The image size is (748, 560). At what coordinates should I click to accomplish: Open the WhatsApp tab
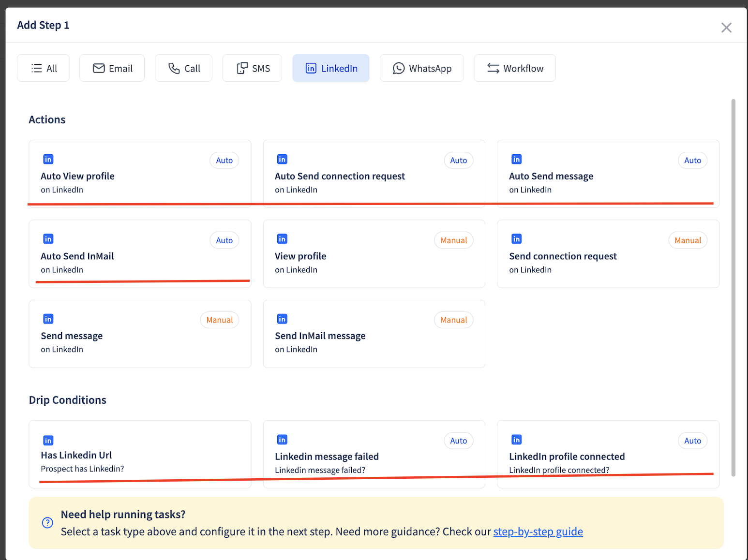tap(422, 68)
